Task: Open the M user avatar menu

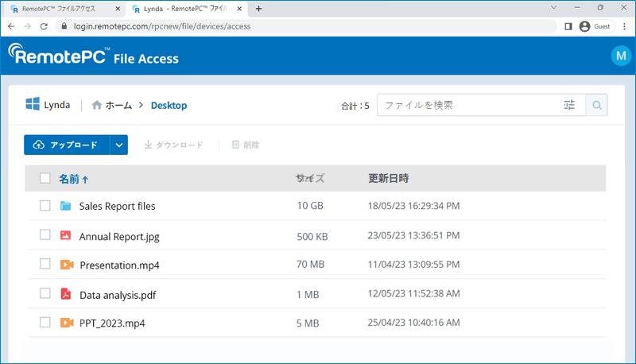Action: pyautogui.click(x=621, y=56)
